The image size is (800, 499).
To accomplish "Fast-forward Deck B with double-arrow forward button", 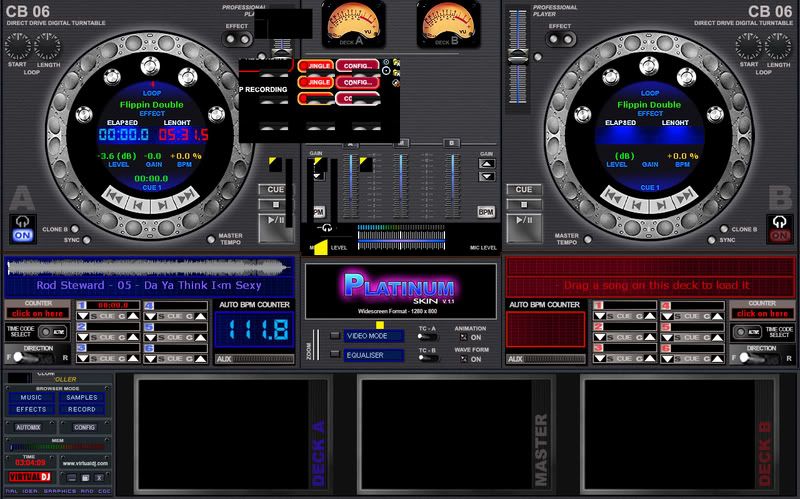I will click(x=685, y=196).
